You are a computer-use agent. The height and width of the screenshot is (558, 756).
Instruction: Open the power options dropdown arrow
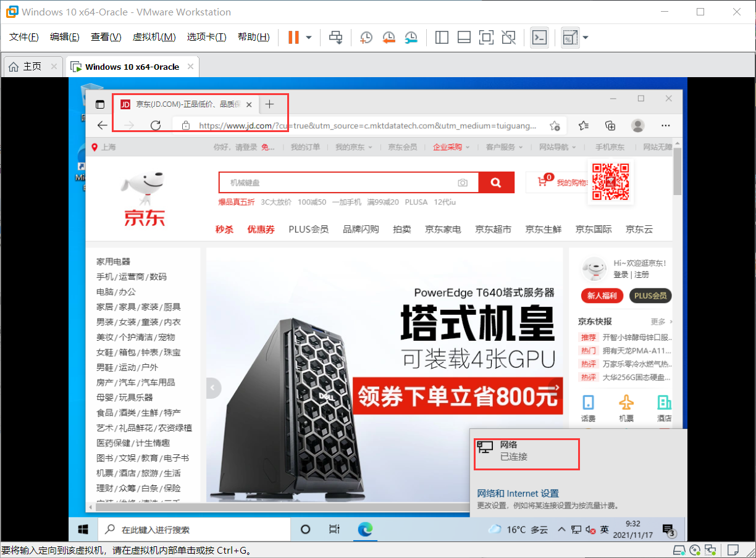click(309, 38)
